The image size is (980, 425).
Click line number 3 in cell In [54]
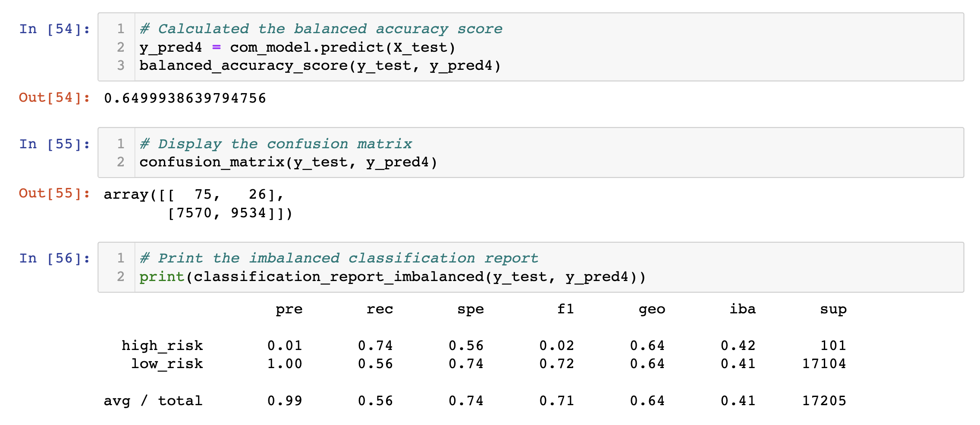click(121, 66)
